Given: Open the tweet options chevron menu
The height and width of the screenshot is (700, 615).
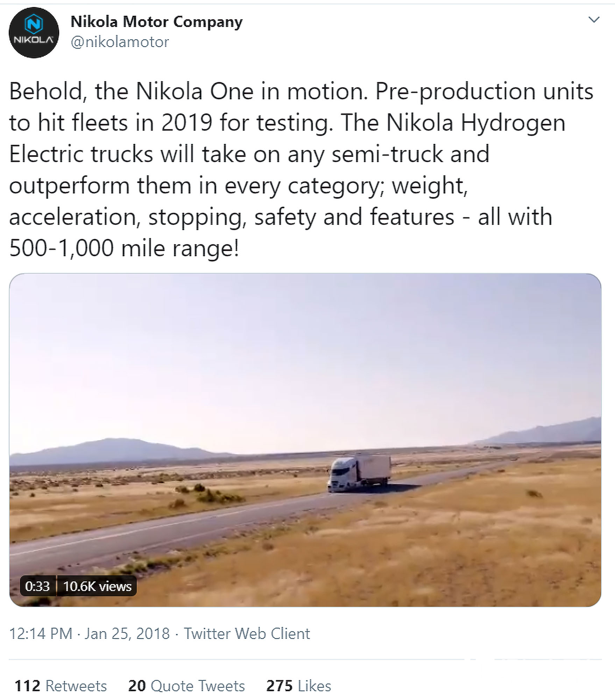Looking at the screenshot, I should [x=594, y=20].
